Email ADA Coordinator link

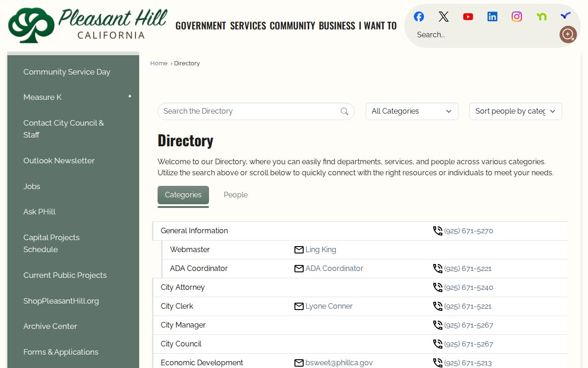tap(334, 269)
